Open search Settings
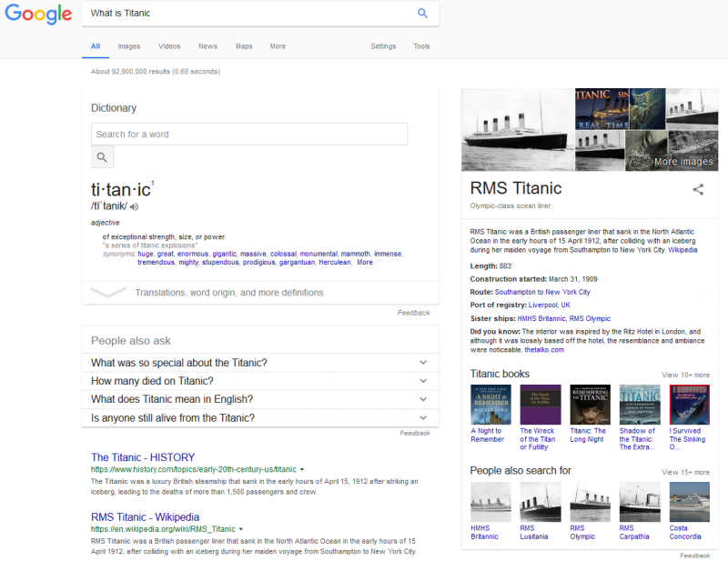This screenshot has width=728, height=561. point(383,46)
